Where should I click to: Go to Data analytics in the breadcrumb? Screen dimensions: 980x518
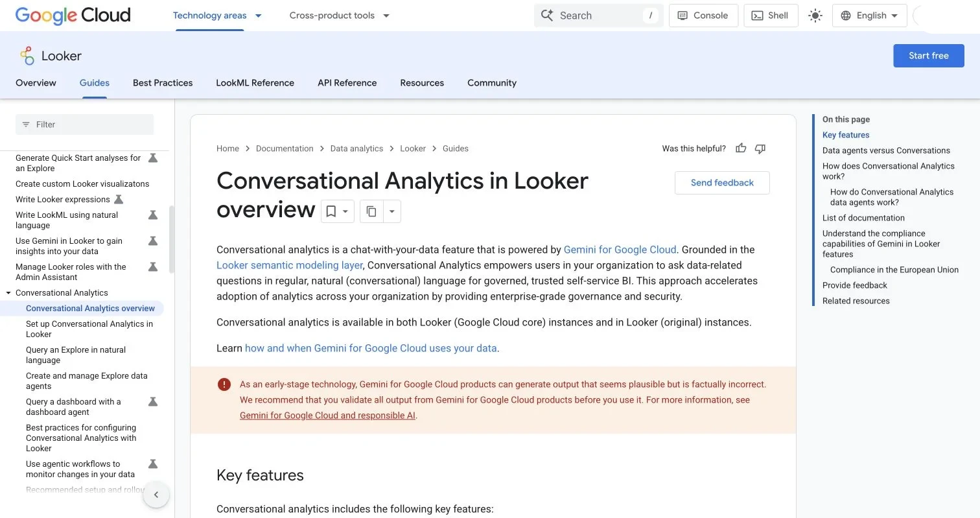coord(356,148)
